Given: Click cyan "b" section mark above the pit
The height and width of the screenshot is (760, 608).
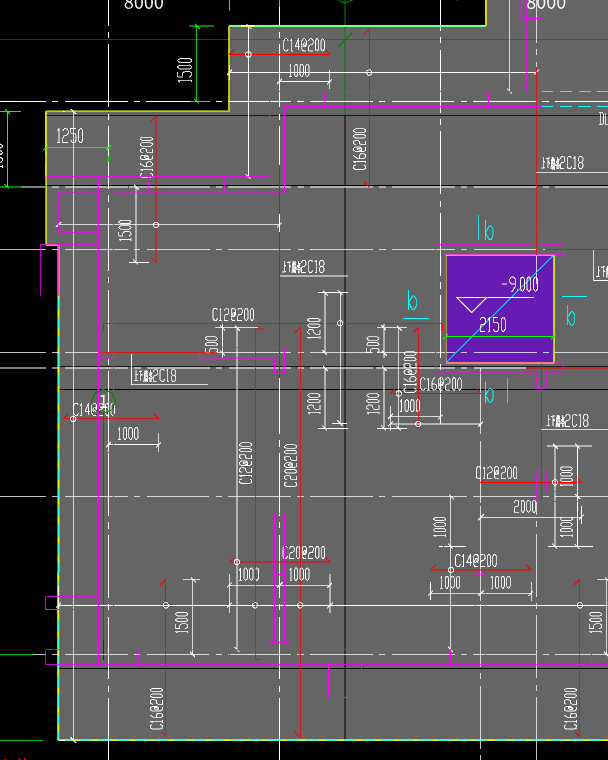Looking at the screenshot, I should point(489,232).
